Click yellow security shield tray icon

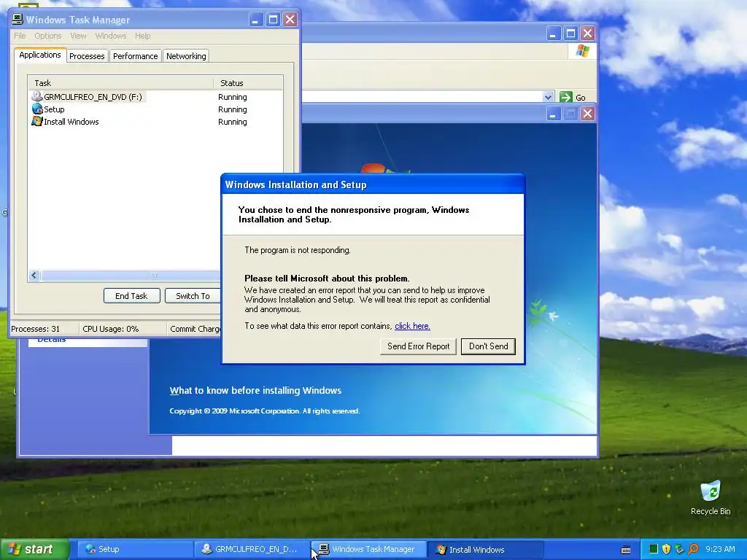click(666, 549)
